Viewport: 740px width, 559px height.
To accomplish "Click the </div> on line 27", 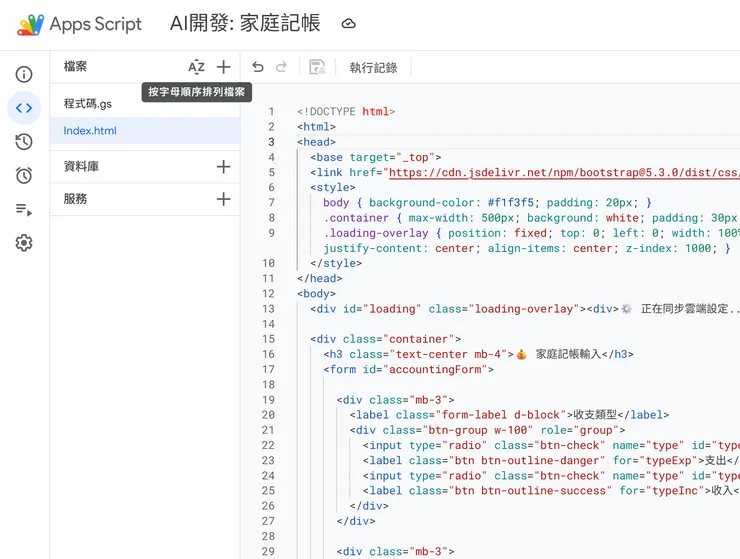I will click(356, 521).
